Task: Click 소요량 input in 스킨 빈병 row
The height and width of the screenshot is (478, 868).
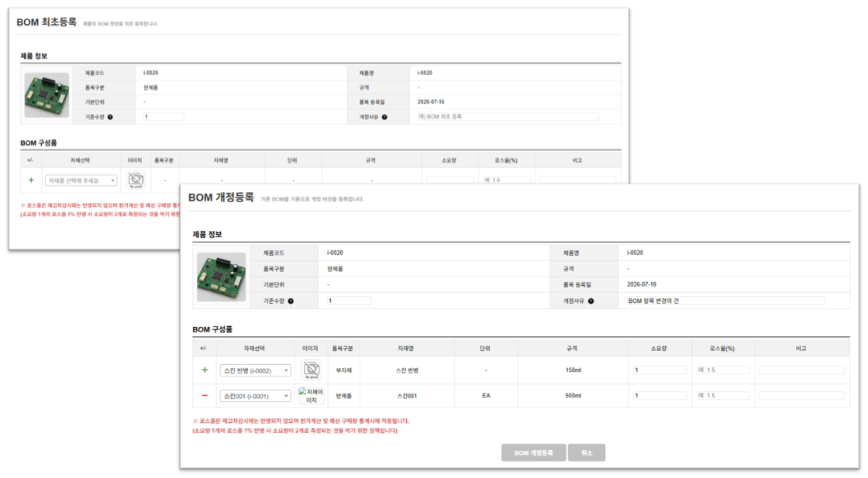Action: coord(660,370)
